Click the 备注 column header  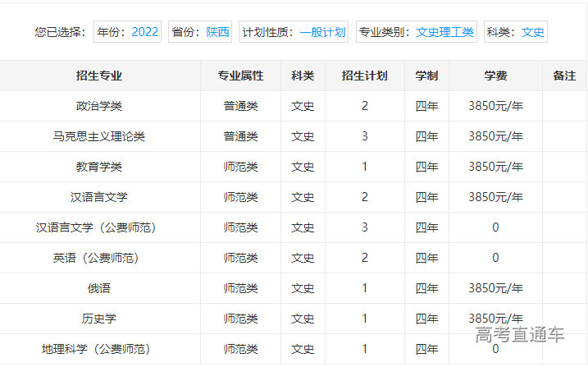(564, 76)
